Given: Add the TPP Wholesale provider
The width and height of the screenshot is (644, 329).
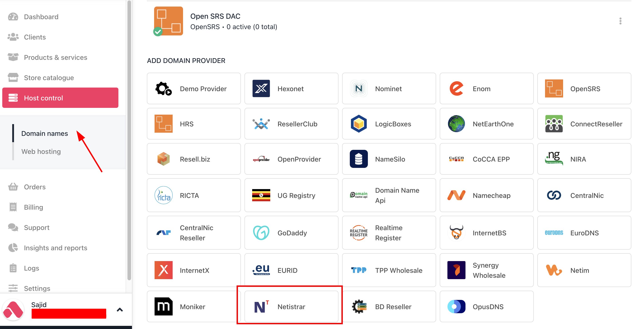Looking at the screenshot, I should pos(389,270).
